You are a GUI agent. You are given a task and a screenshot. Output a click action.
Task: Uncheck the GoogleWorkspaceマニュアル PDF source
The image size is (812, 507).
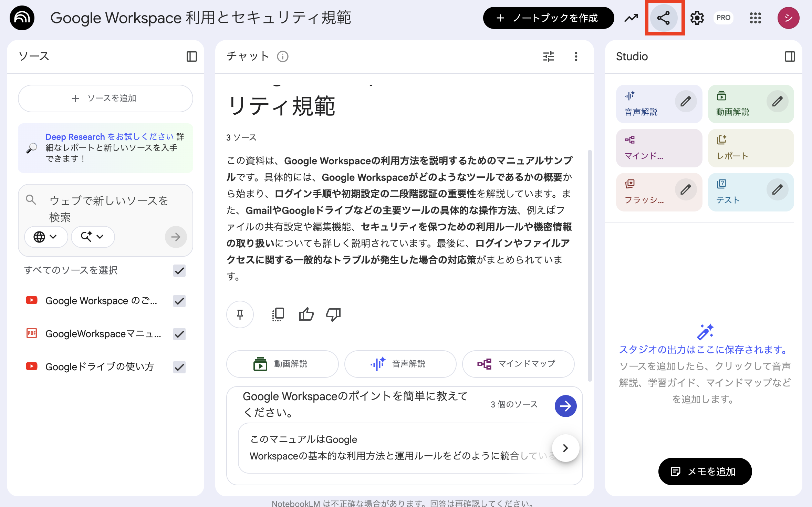179,334
